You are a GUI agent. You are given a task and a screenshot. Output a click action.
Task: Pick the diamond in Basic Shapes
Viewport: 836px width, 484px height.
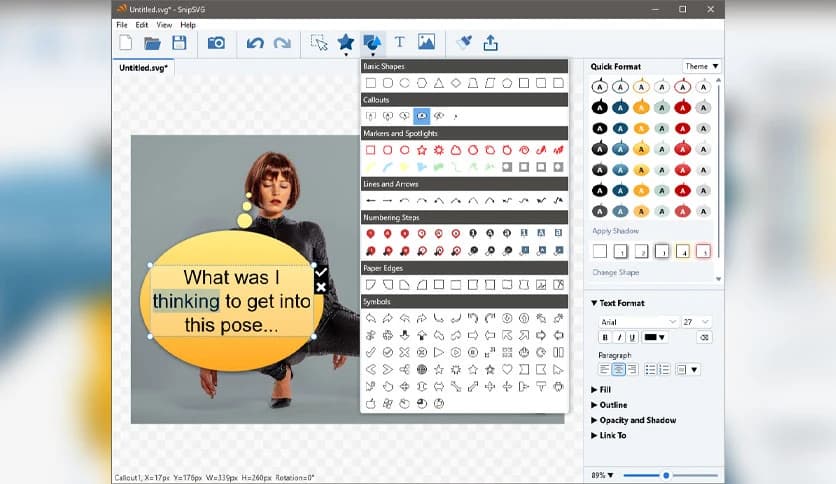455,83
